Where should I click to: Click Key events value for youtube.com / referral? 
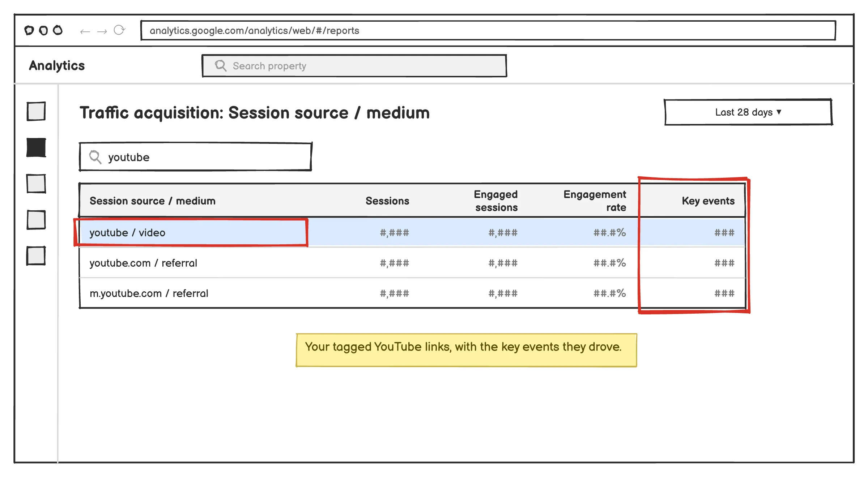pos(724,263)
